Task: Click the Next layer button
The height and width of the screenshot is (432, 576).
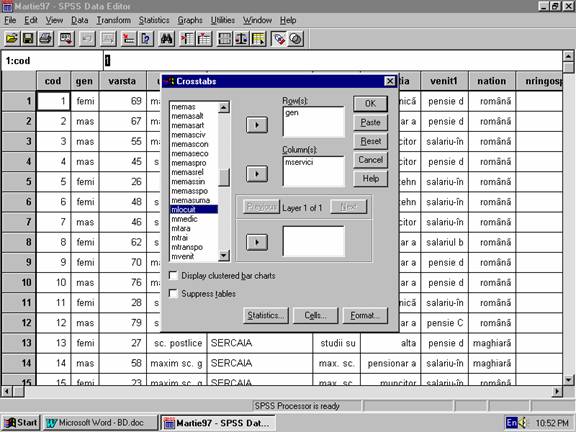Action: 349,207
